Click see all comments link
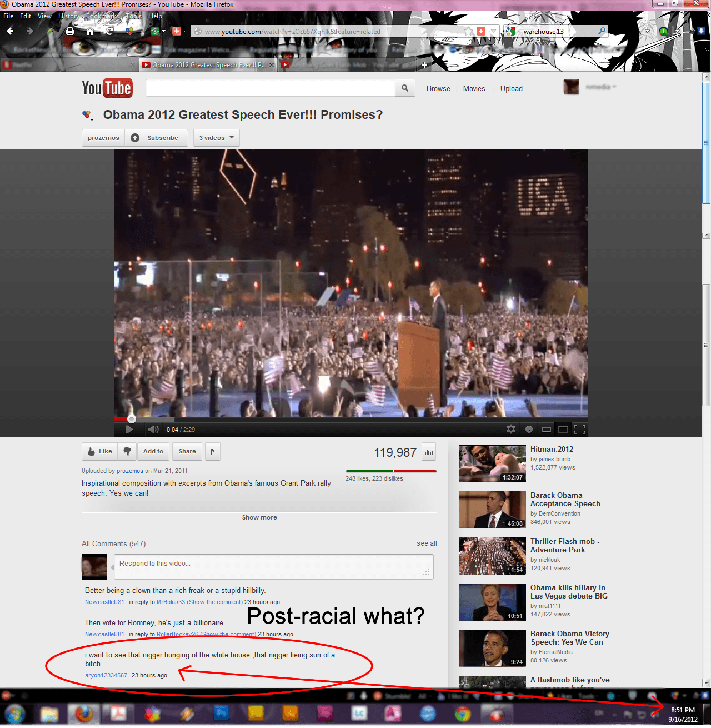Image resolution: width=711 pixels, height=728 pixels. click(427, 543)
